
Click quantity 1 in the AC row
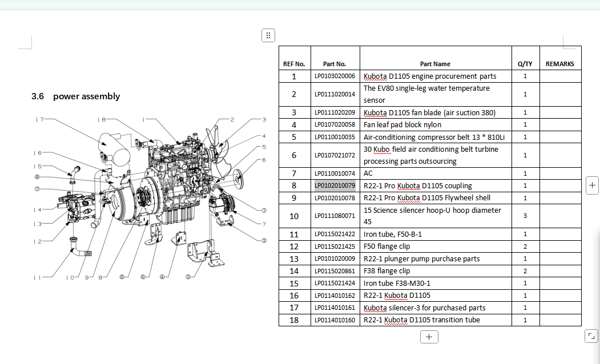coord(525,173)
